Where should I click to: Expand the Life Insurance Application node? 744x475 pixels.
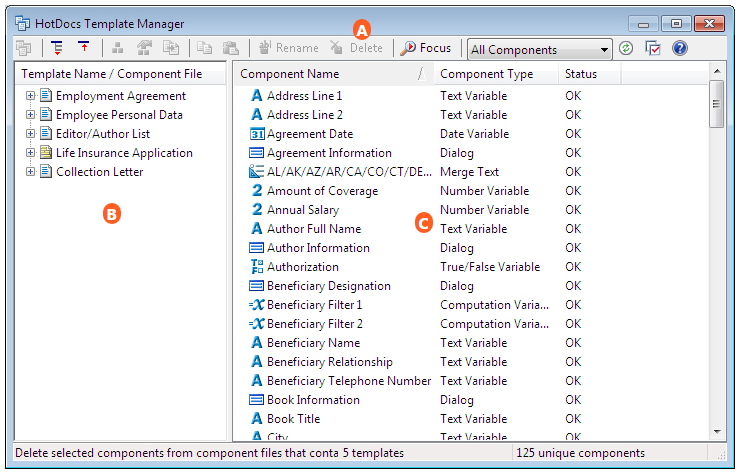30,153
